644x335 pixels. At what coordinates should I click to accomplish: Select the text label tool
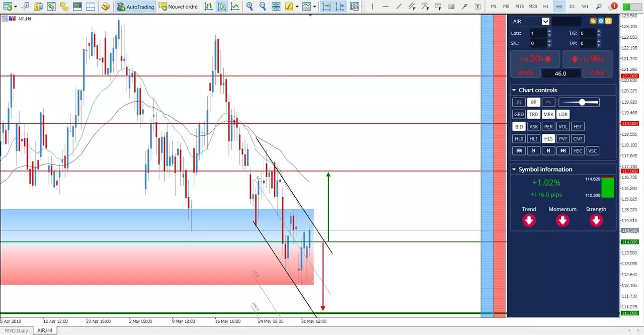[x=477, y=7]
